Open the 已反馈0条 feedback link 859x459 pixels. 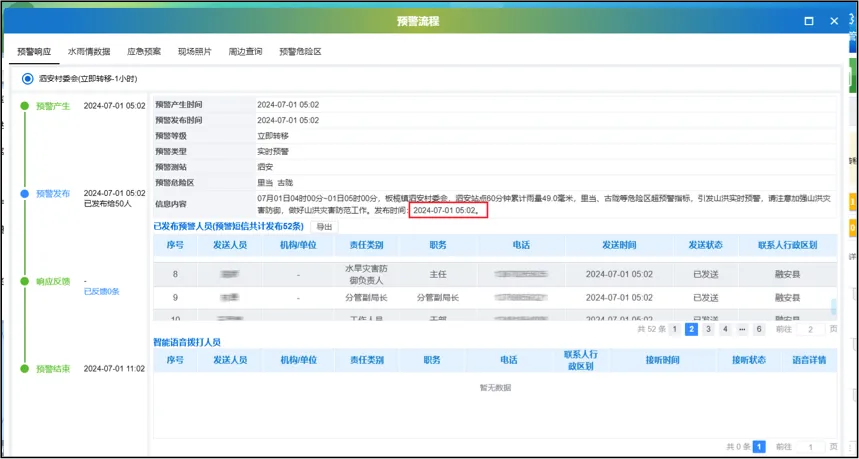click(101, 292)
